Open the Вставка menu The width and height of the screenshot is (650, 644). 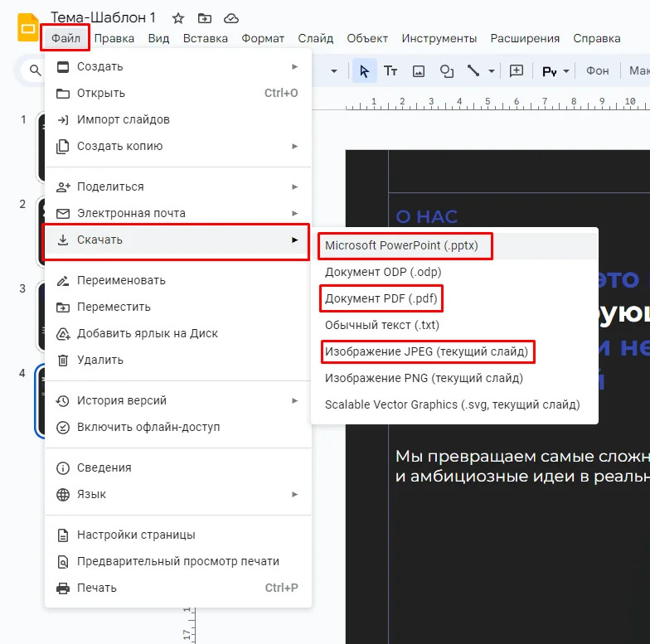click(x=206, y=38)
